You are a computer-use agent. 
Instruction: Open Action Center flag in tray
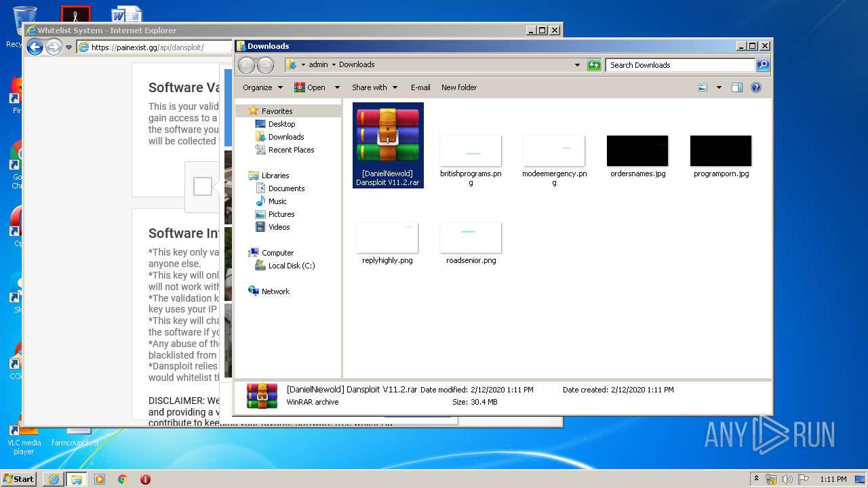point(802,479)
